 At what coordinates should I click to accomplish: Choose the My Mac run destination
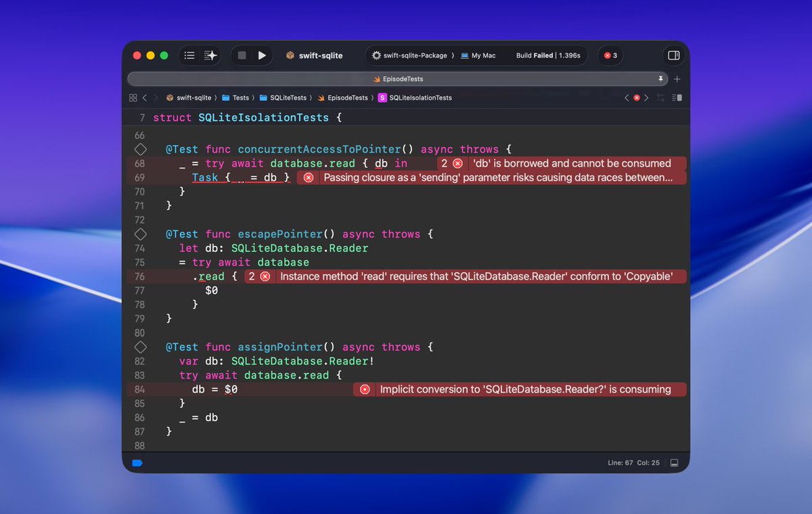pyautogui.click(x=478, y=56)
